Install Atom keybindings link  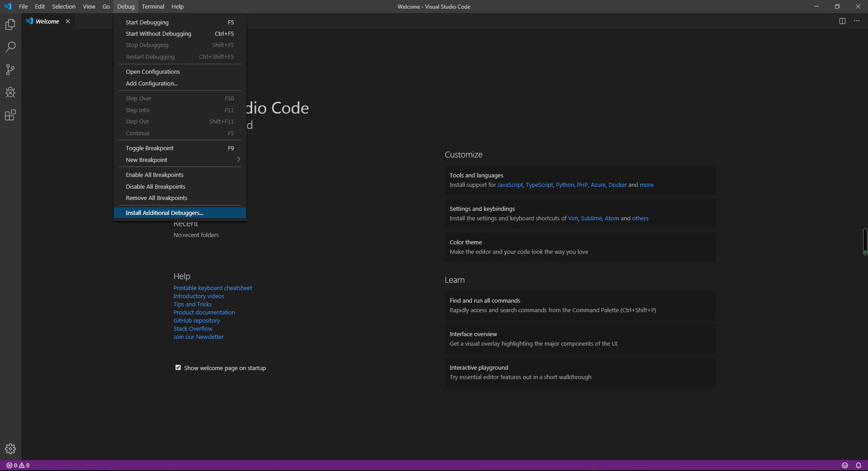(612, 218)
